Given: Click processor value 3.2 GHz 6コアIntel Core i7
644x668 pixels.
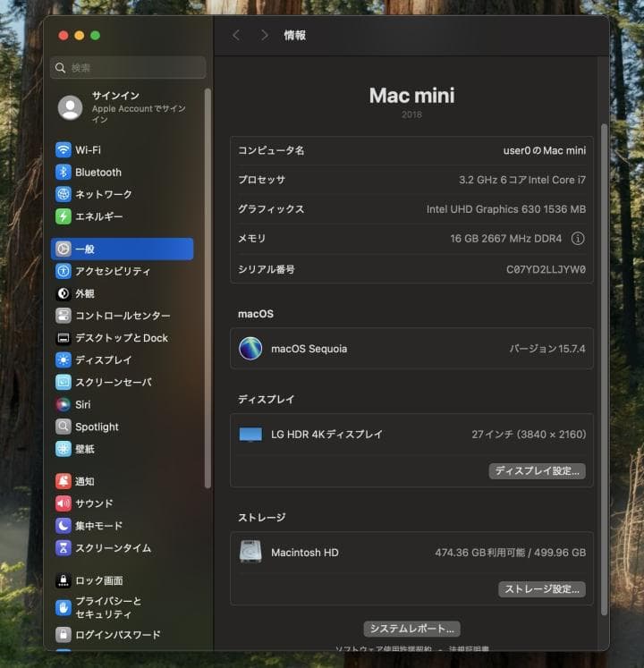Looking at the screenshot, I should 522,180.
